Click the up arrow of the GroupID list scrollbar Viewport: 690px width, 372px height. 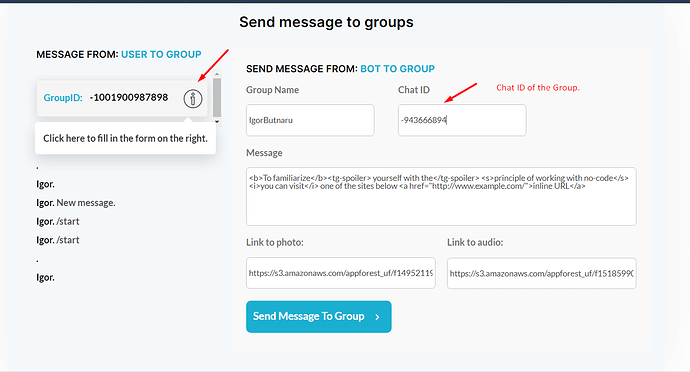click(217, 75)
